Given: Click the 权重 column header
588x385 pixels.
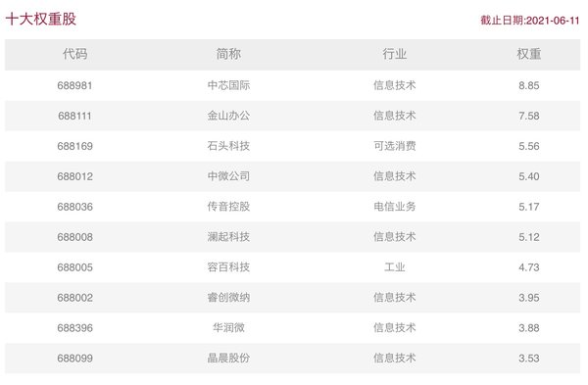Looking at the screenshot, I should (529, 54).
